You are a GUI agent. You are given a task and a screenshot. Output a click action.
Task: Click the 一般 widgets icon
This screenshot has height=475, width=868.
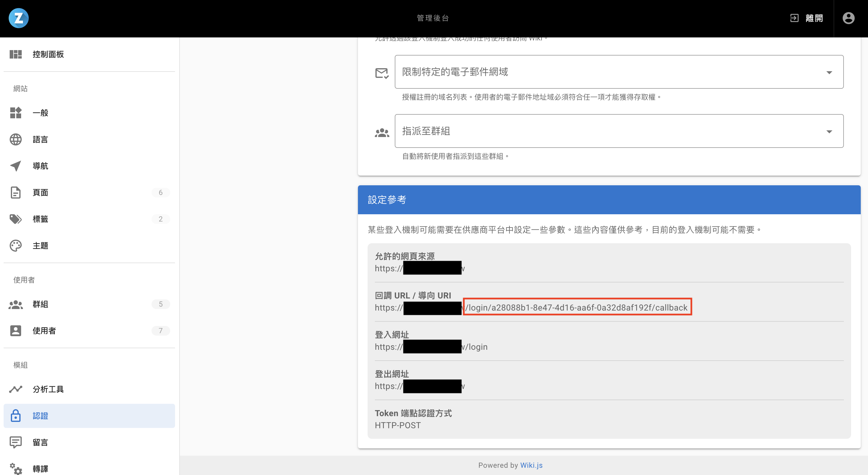coord(15,113)
